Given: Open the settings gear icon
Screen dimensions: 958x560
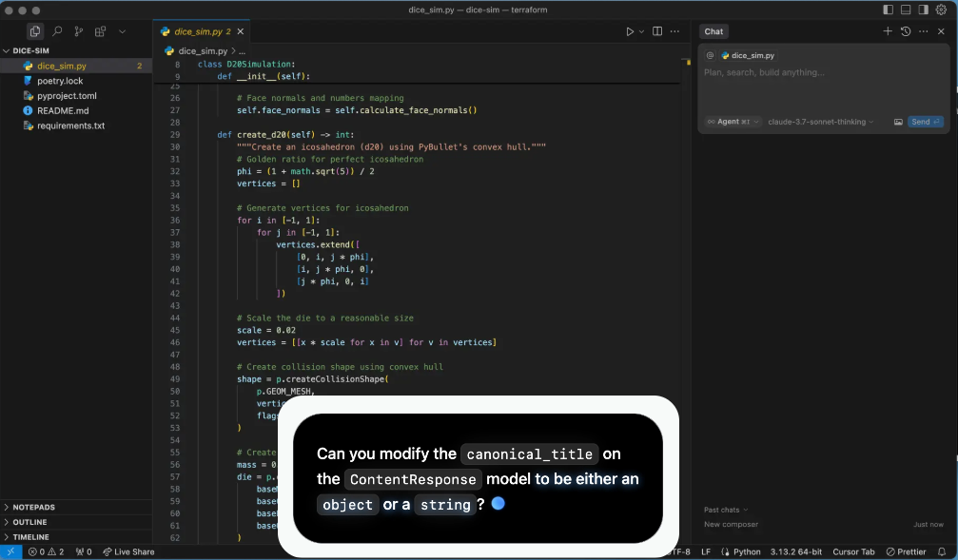Looking at the screenshot, I should tap(942, 10).
